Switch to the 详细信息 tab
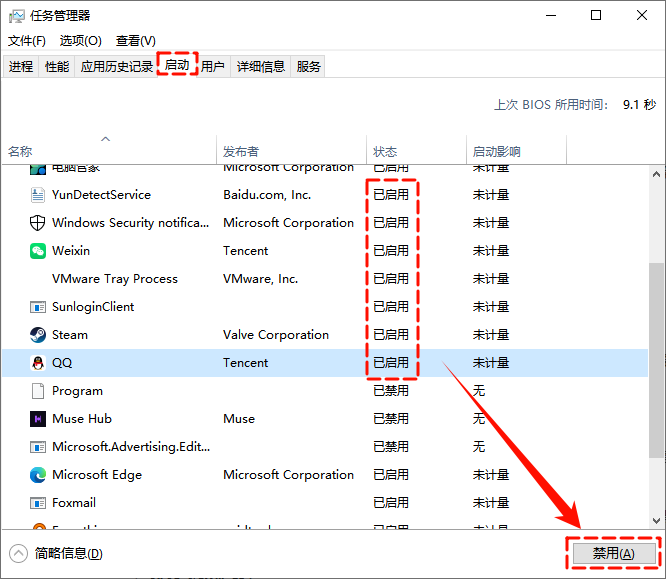Image resolution: width=666 pixels, height=579 pixels. click(260, 66)
